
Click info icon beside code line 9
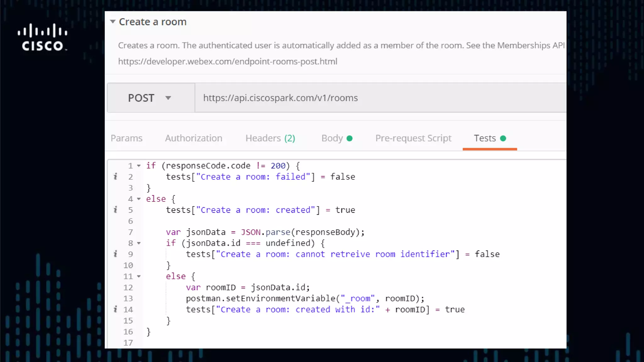(115, 254)
